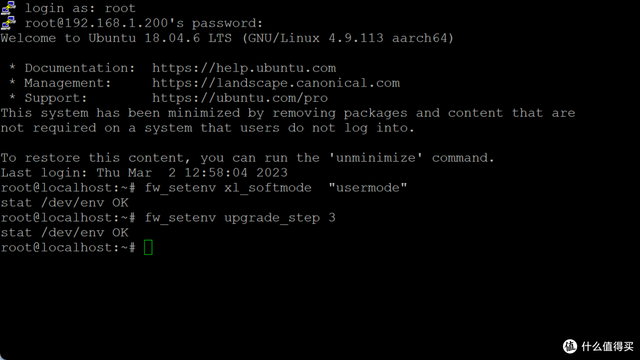Viewport: 640px width, 360px height.
Task: Click the 'unminimize' command word
Action: [376, 158]
